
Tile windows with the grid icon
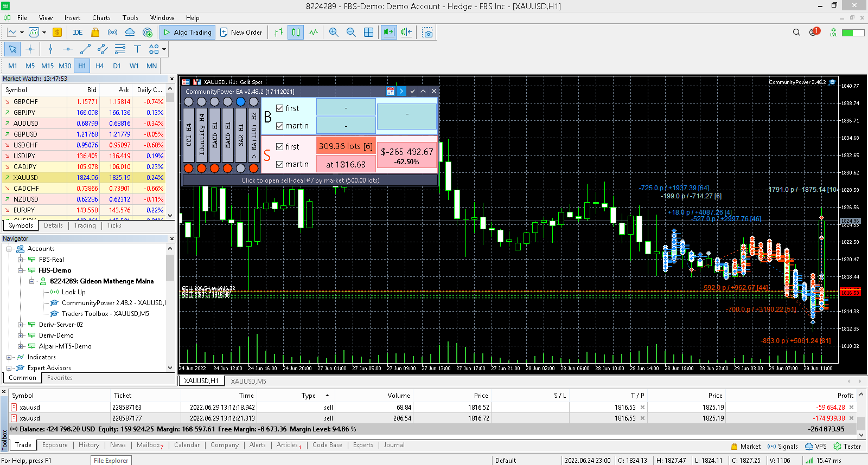point(368,33)
